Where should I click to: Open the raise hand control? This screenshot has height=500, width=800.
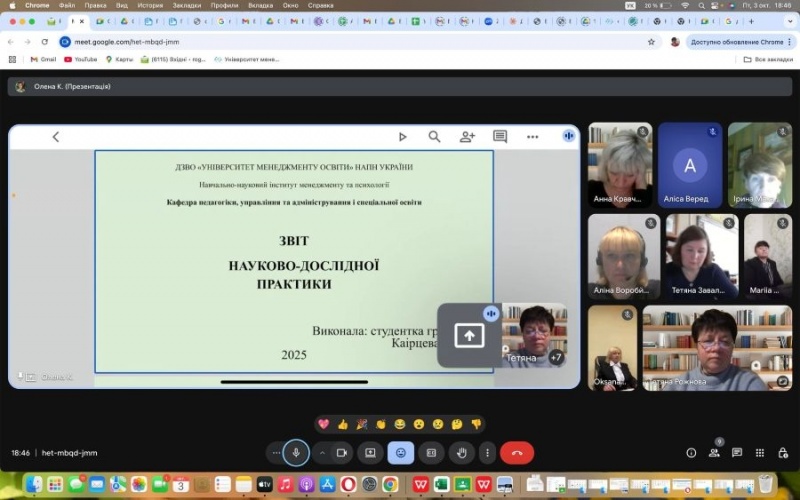pos(461,453)
